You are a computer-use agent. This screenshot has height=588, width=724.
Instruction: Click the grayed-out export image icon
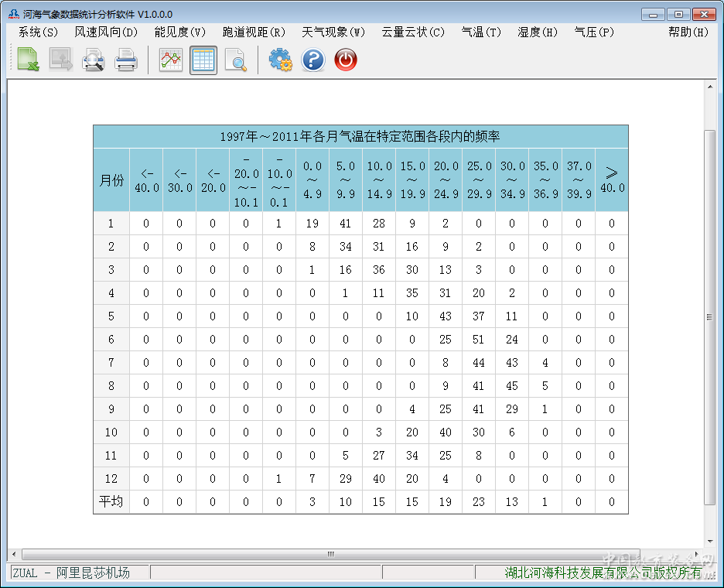coord(61,60)
